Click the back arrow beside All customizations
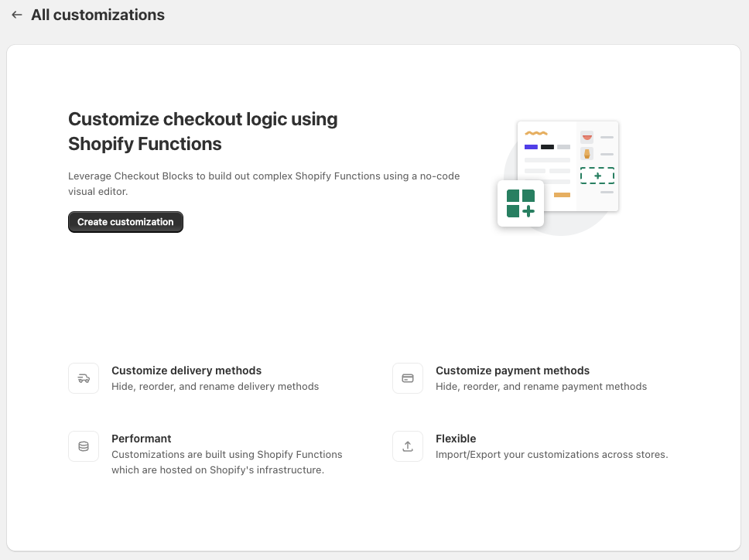Screen dimensions: 749x560 coord(17,15)
